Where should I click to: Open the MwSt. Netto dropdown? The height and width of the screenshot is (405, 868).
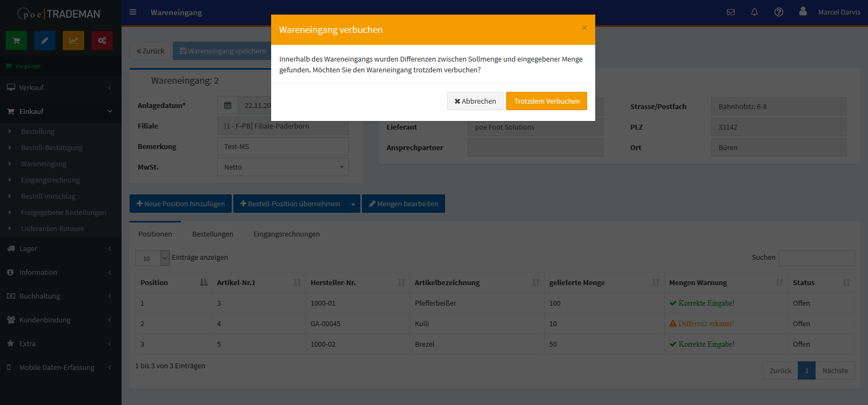tap(282, 167)
